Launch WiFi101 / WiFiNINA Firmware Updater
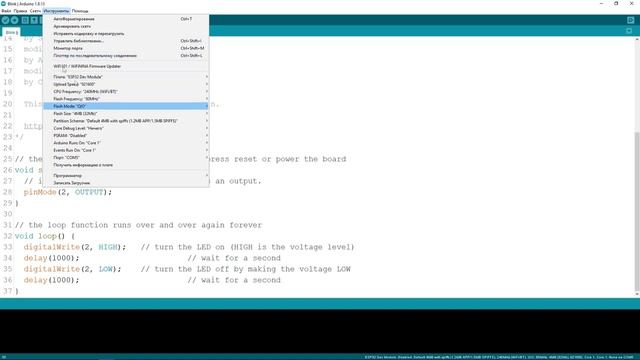 tap(126, 66)
